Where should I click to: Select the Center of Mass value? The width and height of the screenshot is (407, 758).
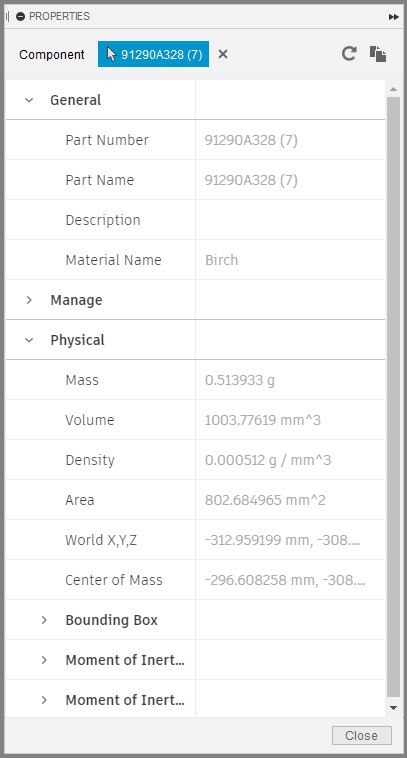285,580
